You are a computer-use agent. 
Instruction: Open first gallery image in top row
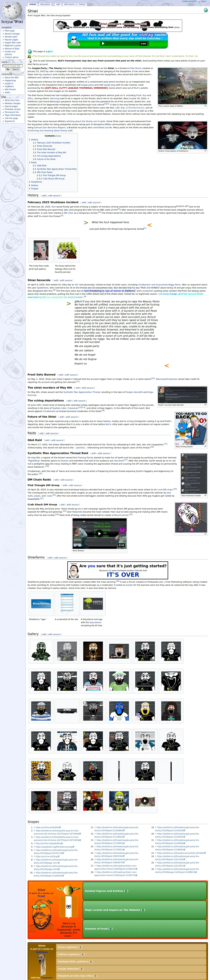41,651
